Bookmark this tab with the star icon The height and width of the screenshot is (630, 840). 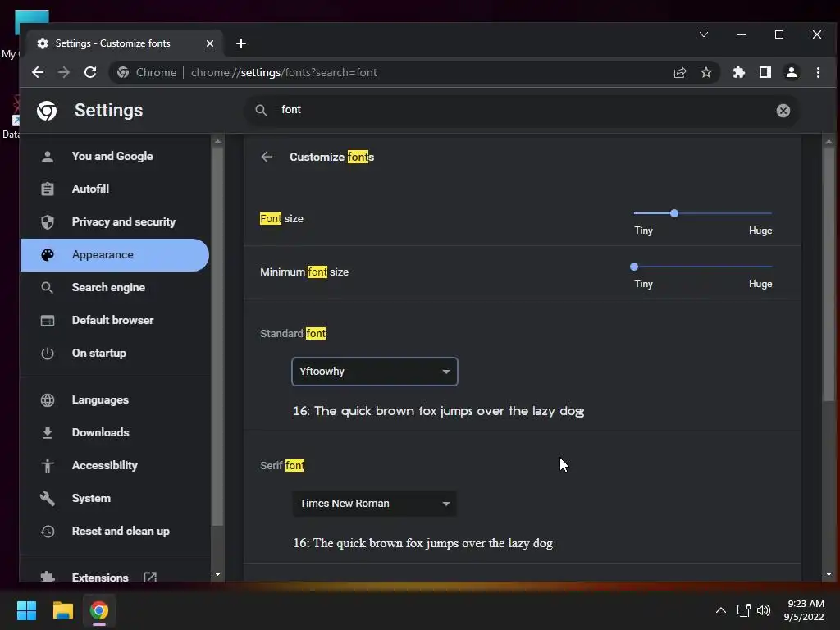pos(706,72)
